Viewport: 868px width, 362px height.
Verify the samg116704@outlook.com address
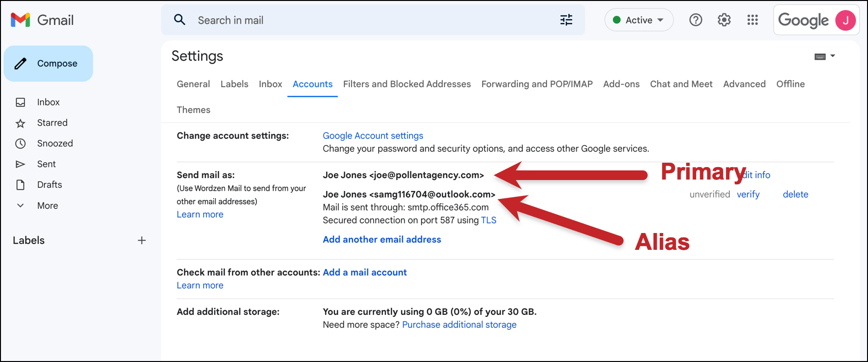[x=748, y=194]
